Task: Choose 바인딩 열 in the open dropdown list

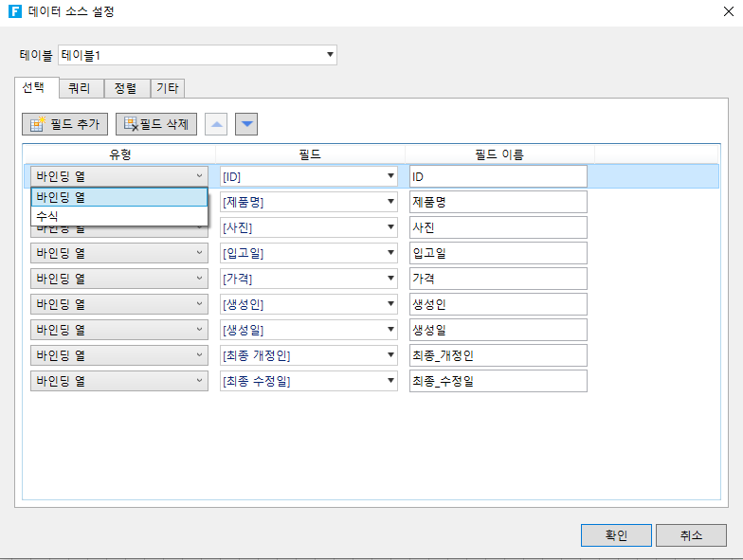Action: [x=118, y=197]
